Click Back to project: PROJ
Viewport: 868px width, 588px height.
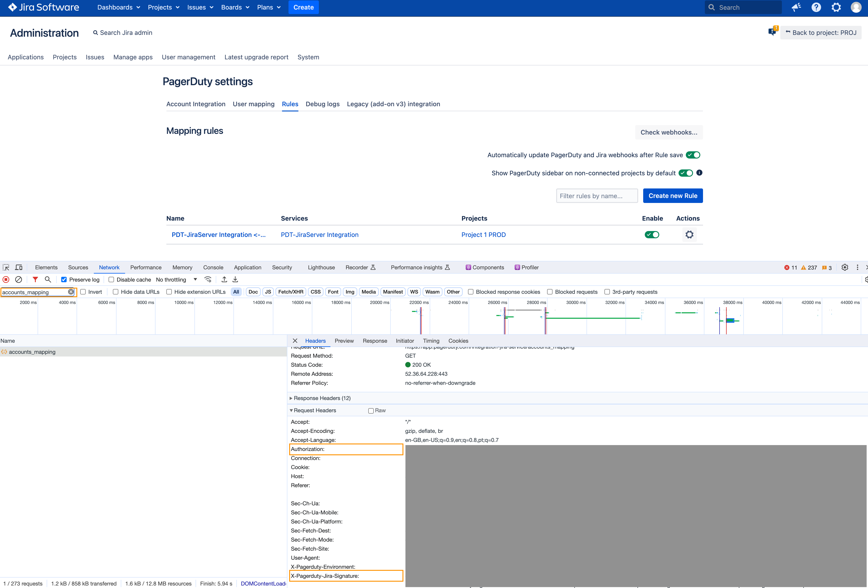821,33
